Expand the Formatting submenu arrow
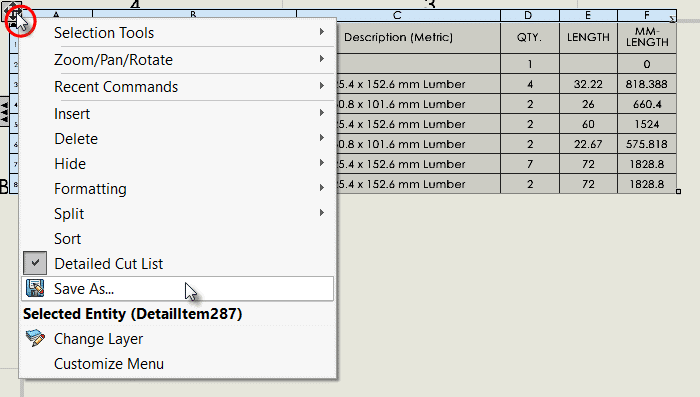 pos(321,188)
